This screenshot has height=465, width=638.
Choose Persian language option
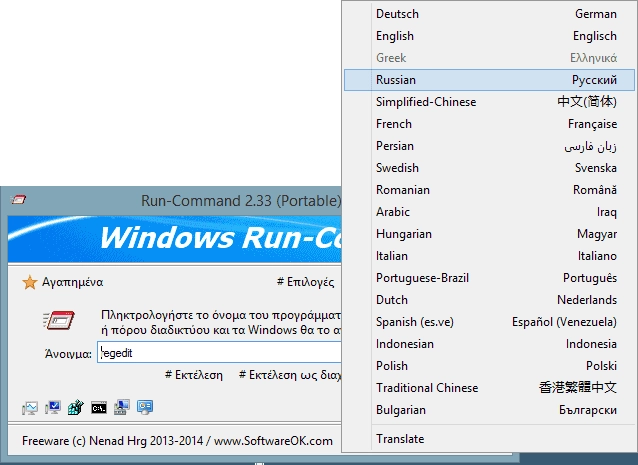coord(489,146)
